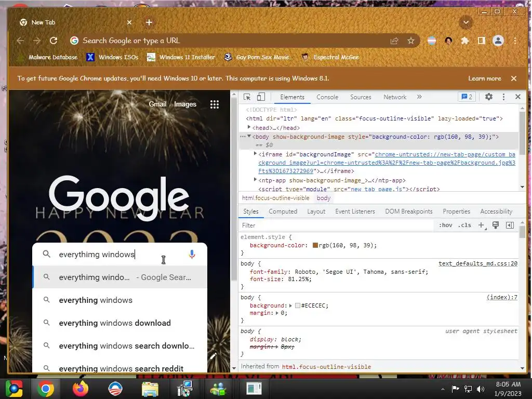
Task: Open the issues counter showing 2
Action: pyautogui.click(x=467, y=97)
